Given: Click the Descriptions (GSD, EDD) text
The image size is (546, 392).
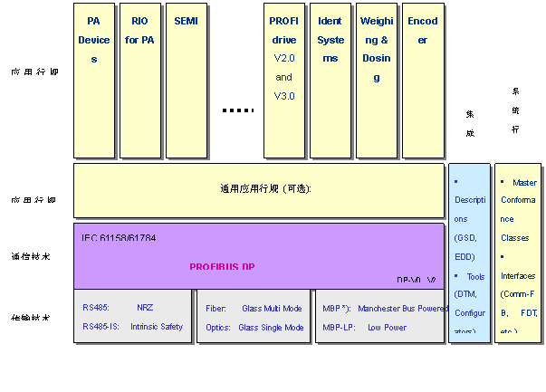Looking at the screenshot, I should pyautogui.click(x=470, y=219).
